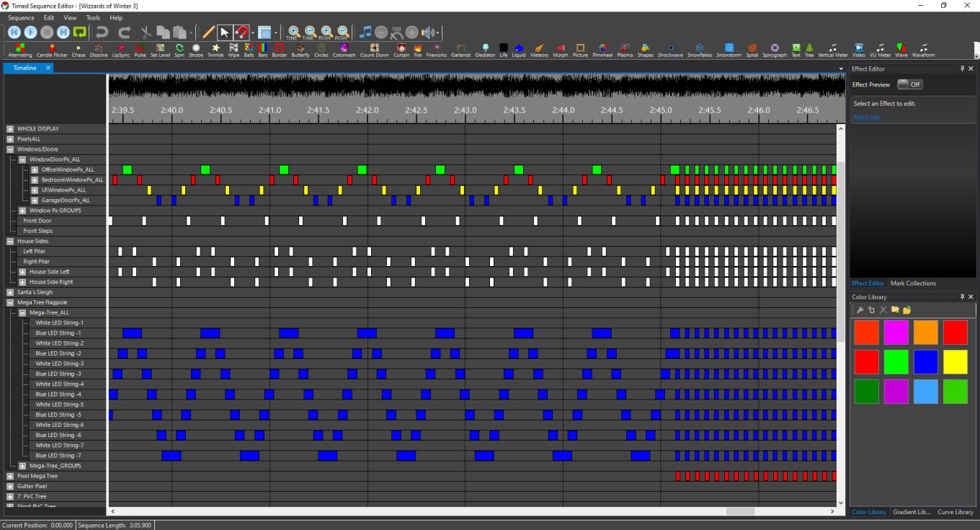Open the Gradient Library tab

[x=912, y=512]
